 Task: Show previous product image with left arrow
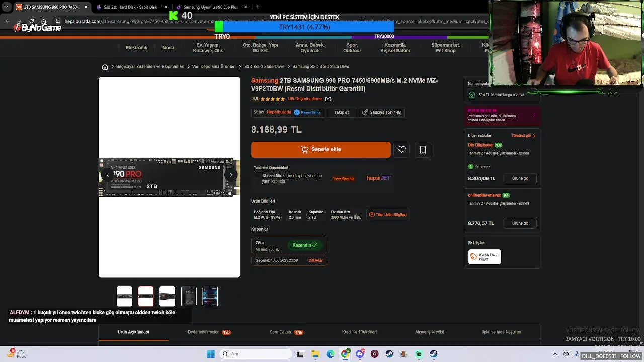107,175
